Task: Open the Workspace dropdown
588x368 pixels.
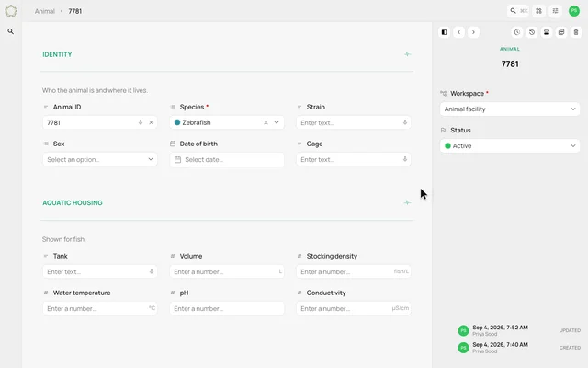Action: click(x=510, y=109)
